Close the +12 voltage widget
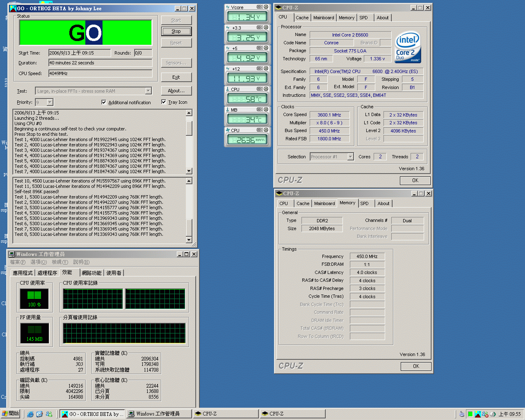Viewport: 525px width, 420px height. 266,68
